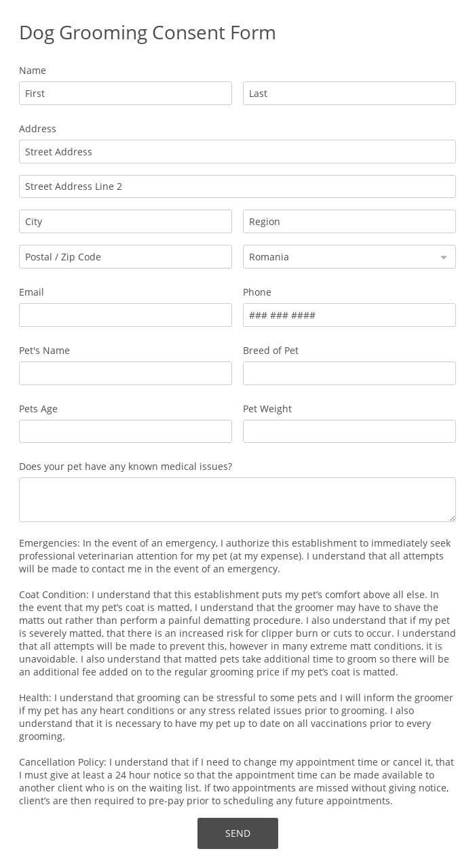Open the country dropdown showing Romania
Screen dimensions: 475x868
point(339,256)
